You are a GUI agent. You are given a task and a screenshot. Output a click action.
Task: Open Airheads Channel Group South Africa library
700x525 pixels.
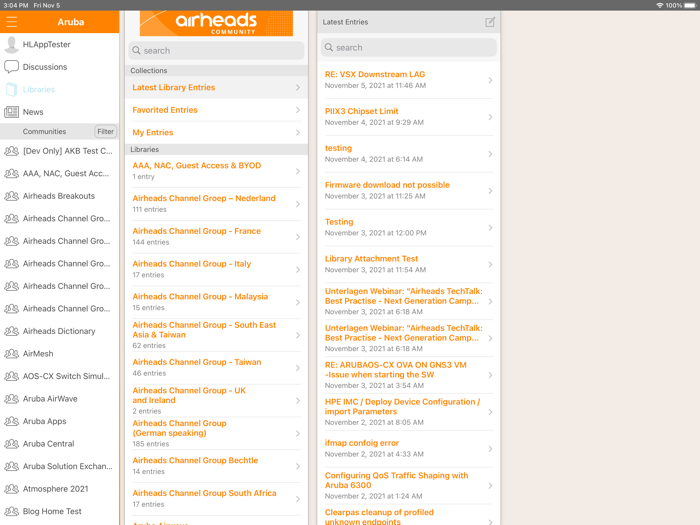pos(217,499)
